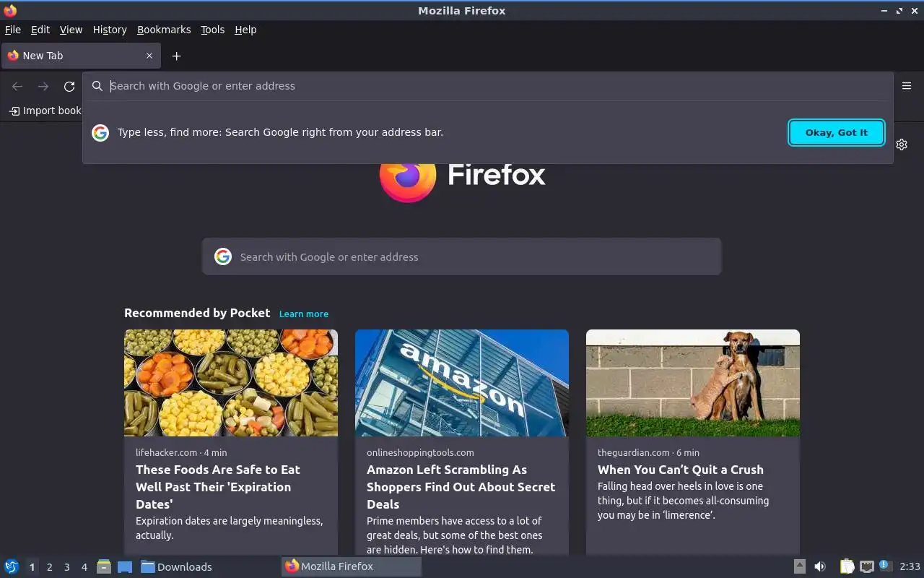This screenshot has height=578, width=924.
Task: Open update notifier tray icon
Action: [x=886, y=566]
